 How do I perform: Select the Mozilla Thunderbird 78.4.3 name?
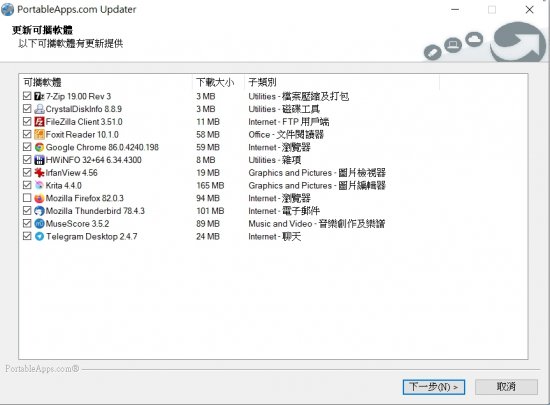coord(95,211)
